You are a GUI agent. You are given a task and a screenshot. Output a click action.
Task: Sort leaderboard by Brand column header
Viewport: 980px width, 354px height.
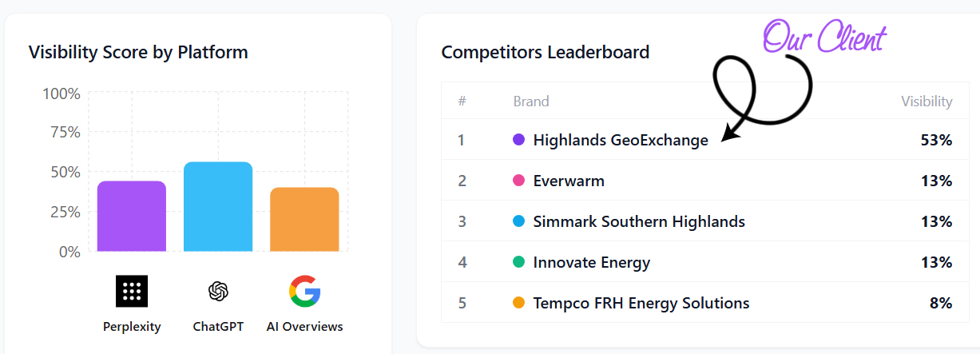pyautogui.click(x=531, y=101)
